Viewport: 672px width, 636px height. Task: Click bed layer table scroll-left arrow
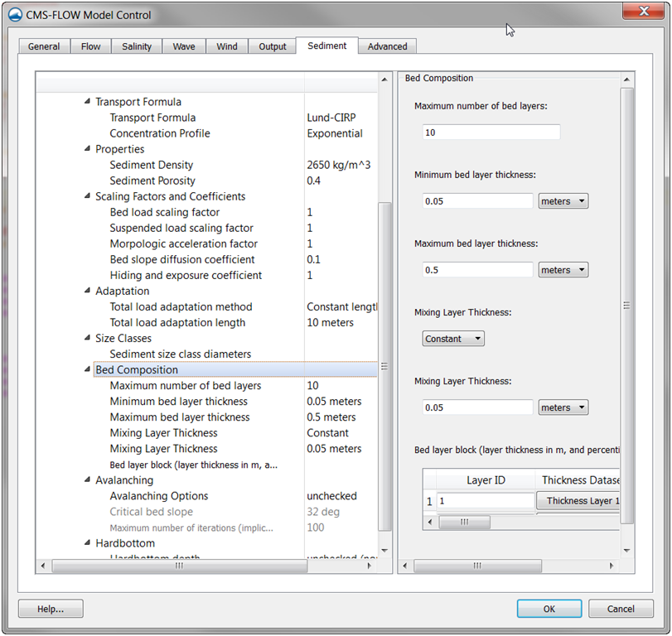click(430, 522)
